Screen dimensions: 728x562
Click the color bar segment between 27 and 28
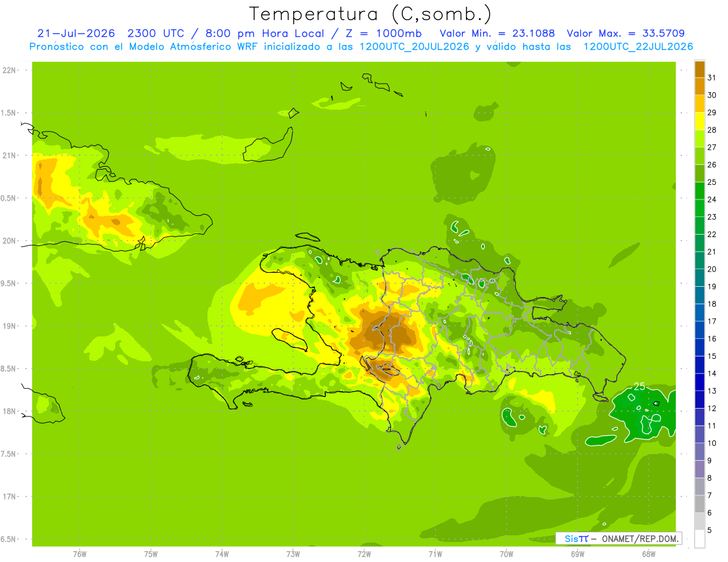click(699, 138)
